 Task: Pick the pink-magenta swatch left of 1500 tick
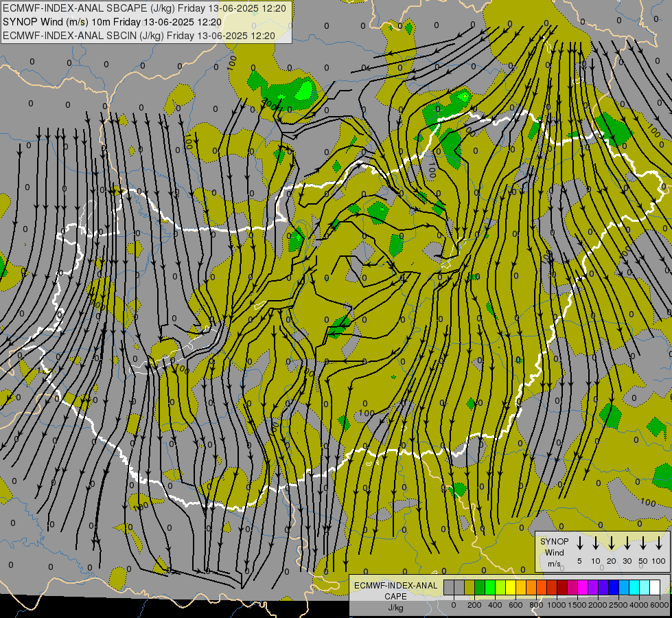pyautogui.click(x=572, y=587)
